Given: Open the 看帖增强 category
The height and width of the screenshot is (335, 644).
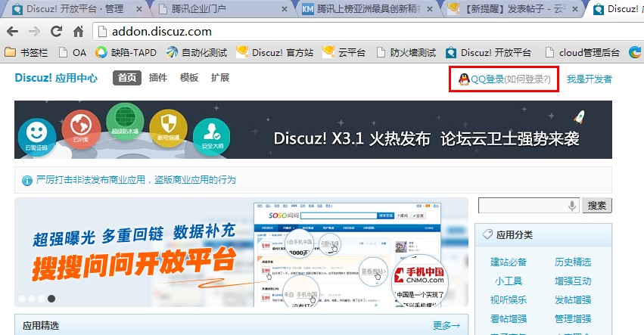Looking at the screenshot, I should 509,318.
